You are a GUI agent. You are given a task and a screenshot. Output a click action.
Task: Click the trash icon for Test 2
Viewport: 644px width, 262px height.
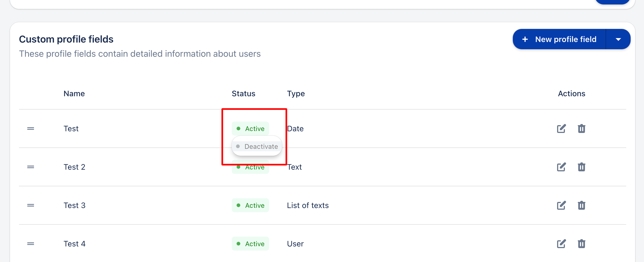pyautogui.click(x=582, y=167)
